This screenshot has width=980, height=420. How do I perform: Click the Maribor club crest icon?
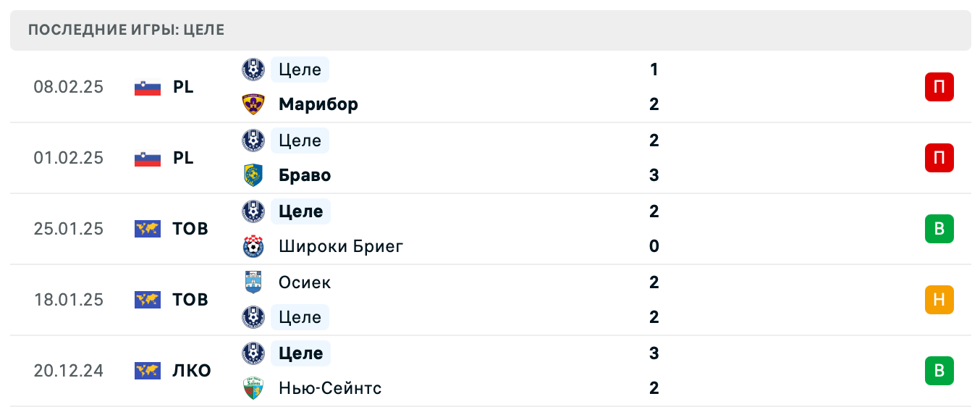[x=253, y=104]
